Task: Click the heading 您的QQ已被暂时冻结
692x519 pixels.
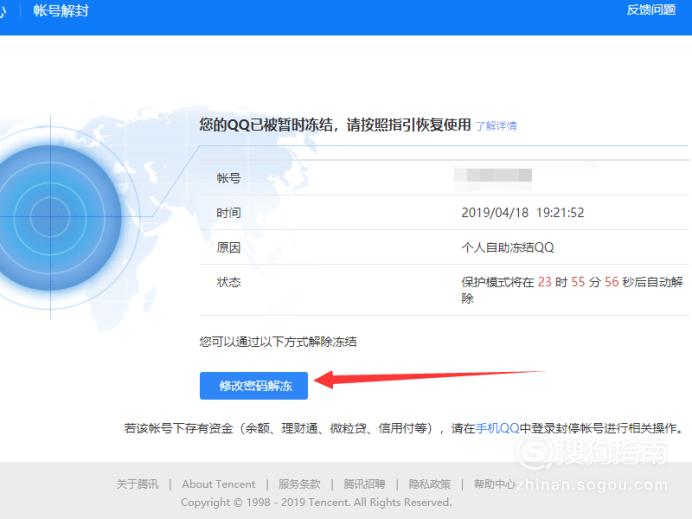Action: pyautogui.click(x=265, y=125)
